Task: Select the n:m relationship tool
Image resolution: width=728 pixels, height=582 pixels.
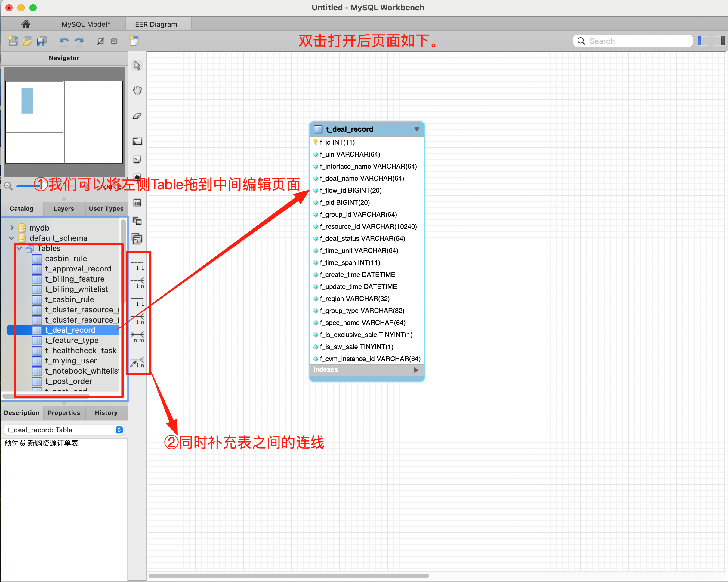Action: tap(138, 337)
